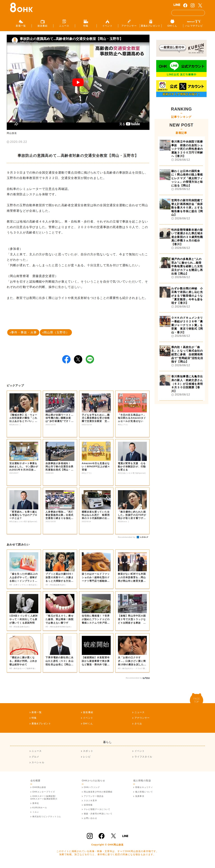Open 横断歩道を渡っていた女性 card

coord(96,511)
